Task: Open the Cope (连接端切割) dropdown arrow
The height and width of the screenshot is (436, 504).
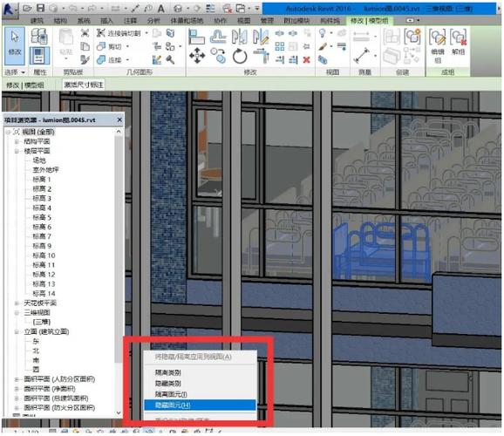Action: pyautogui.click(x=146, y=33)
